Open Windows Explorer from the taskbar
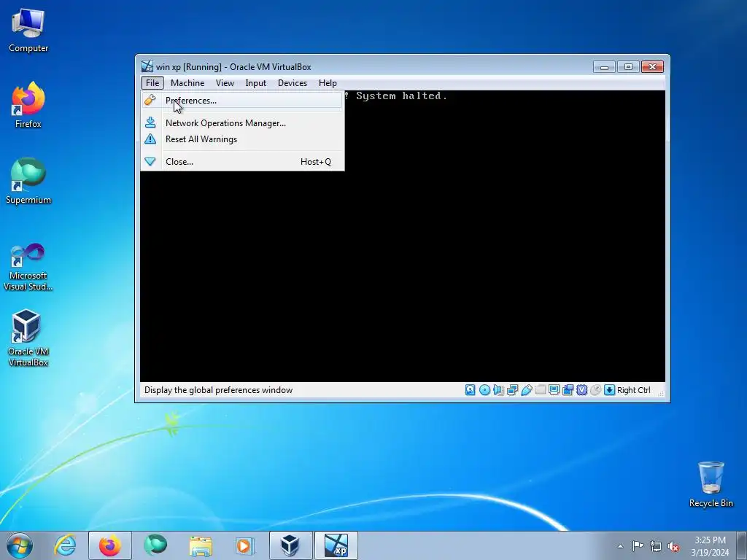The width and height of the screenshot is (747, 560). [201, 545]
